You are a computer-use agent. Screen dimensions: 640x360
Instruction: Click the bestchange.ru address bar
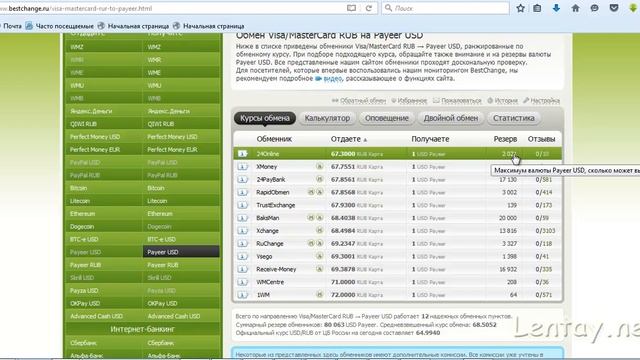pos(171,8)
